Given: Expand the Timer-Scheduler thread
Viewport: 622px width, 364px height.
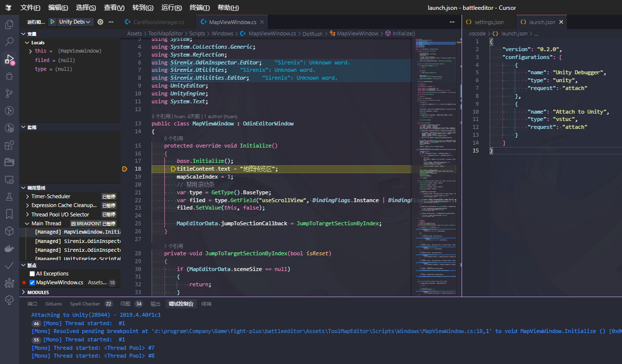Looking at the screenshot, I should point(69,196).
